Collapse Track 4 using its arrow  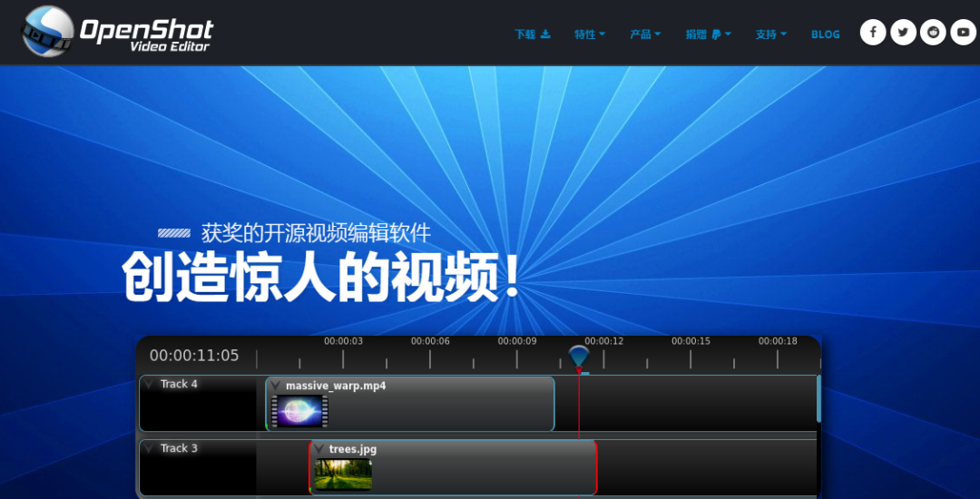point(149,385)
